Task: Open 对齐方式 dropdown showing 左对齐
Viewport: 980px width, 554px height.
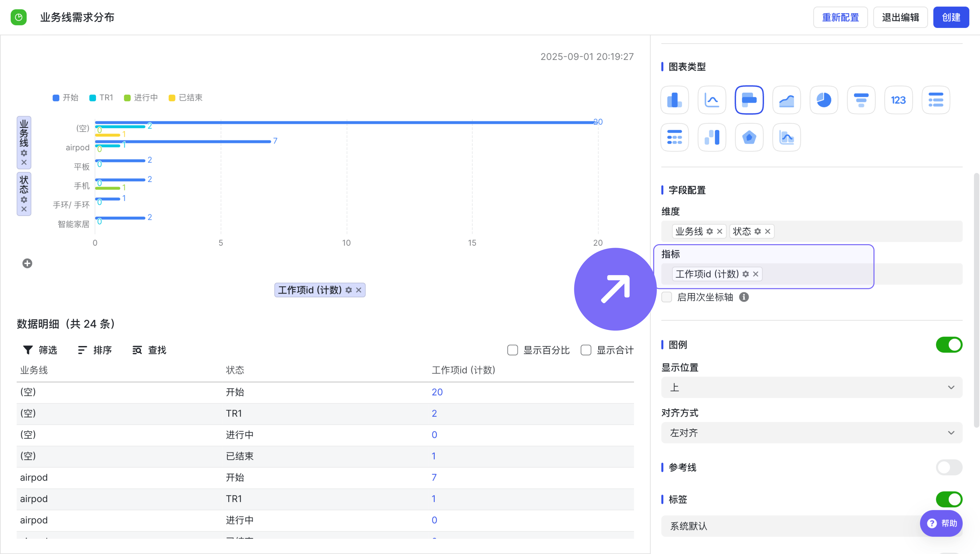Action: coord(811,433)
